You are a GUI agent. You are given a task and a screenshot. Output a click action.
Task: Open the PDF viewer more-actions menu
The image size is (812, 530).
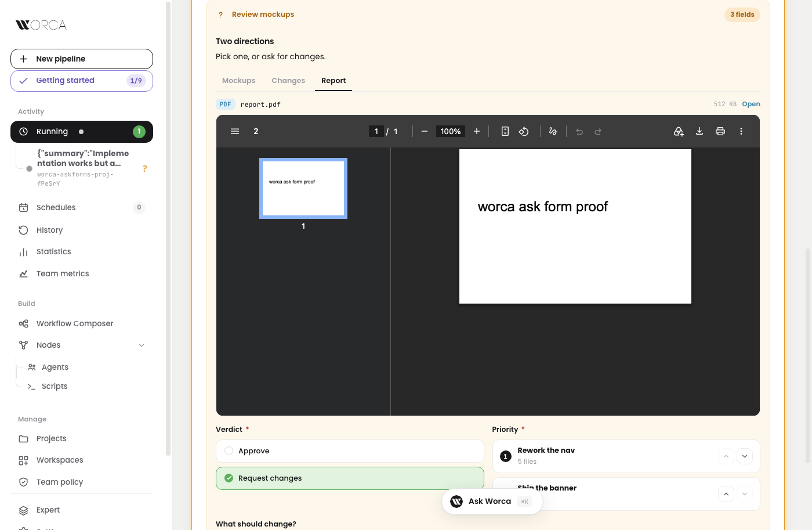tap(741, 131)
